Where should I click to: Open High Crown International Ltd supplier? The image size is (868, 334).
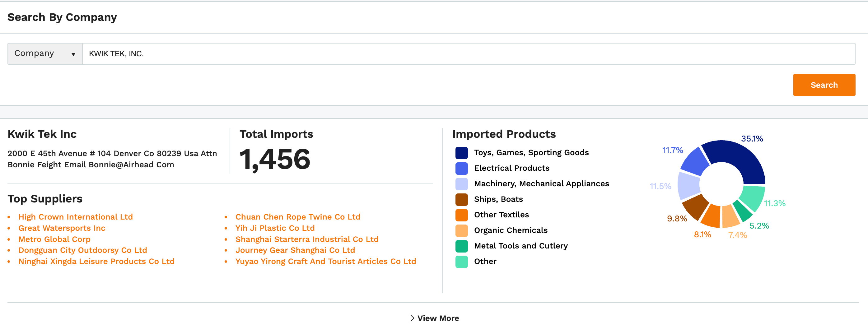pos(76,217)
